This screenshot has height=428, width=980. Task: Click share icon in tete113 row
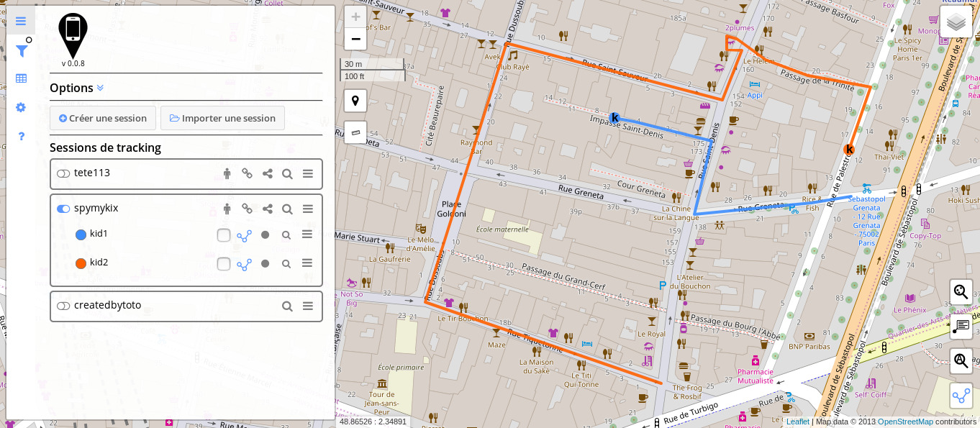coord(267,173)
